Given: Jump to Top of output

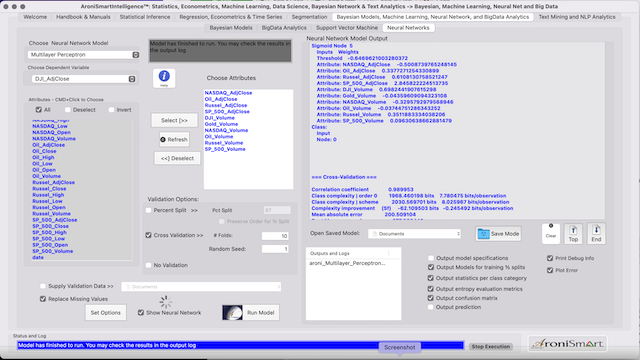Looking at the screenshot, I should (573, 233).
